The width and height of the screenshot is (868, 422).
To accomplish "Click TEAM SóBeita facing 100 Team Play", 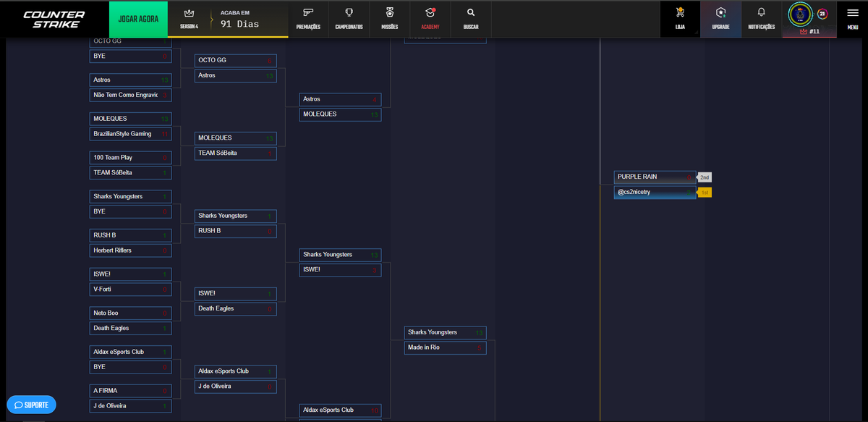I will click(130, 173).
